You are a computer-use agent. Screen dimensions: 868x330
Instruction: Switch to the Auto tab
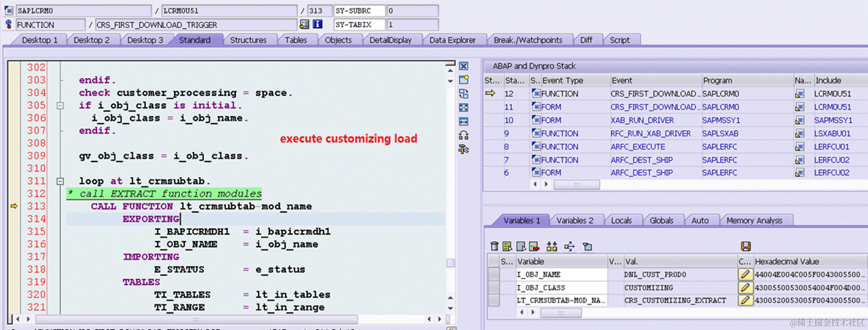(700, 220)
